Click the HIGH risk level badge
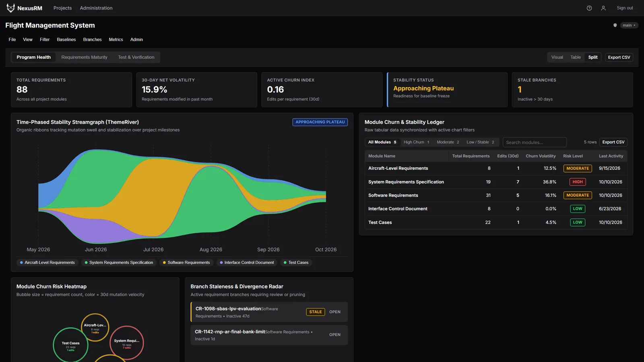Screen dimensions: 644x362 [x=578, y=182]
